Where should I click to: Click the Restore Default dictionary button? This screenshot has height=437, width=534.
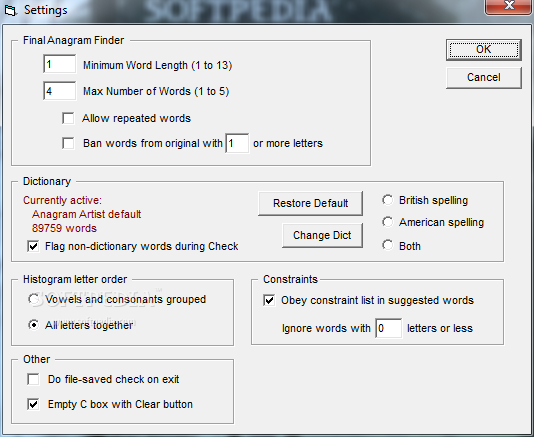click(x=310, y=203)
